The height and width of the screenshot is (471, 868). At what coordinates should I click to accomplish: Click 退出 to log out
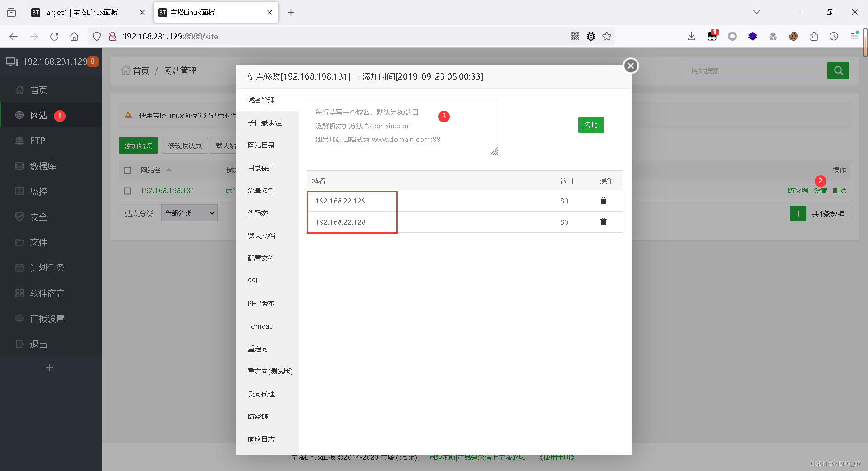pos(51,344)
